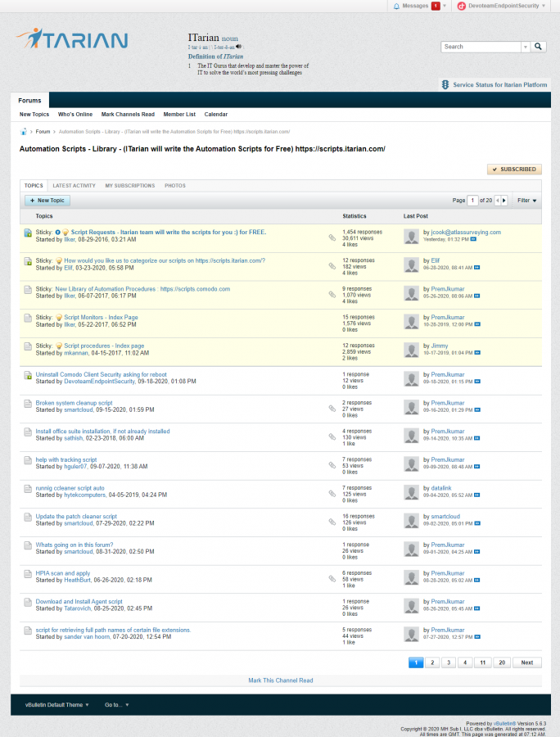Open the vBulletin link in footer
The width and height of the screenshot is (560, 737).
[504, 723]
